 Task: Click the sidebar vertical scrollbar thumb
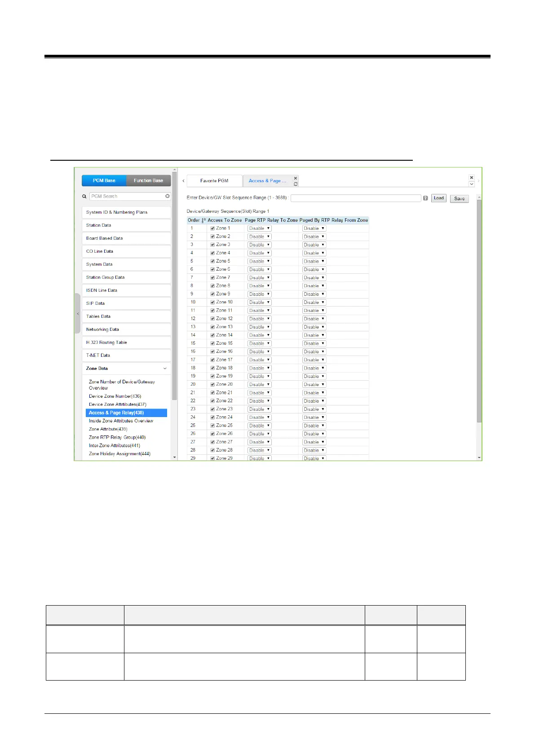(175, 286)
